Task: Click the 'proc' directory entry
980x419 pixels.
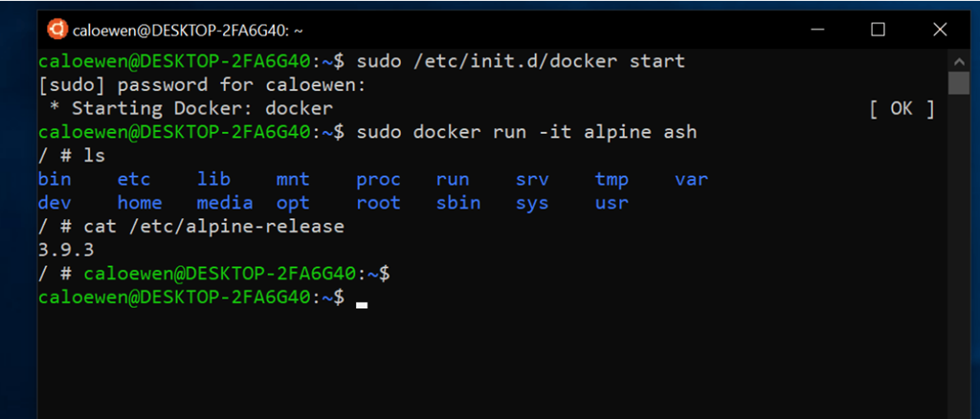Action: point(378,180)
